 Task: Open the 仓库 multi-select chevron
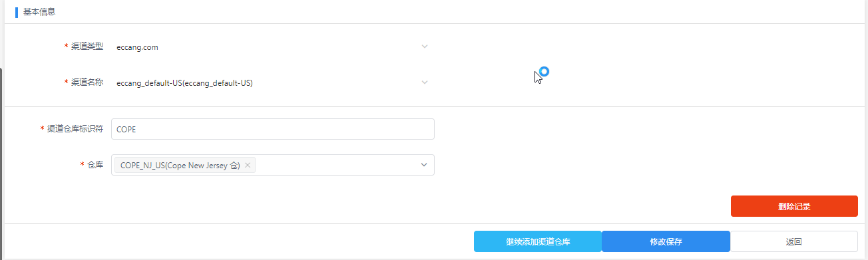tap(424, 165)
